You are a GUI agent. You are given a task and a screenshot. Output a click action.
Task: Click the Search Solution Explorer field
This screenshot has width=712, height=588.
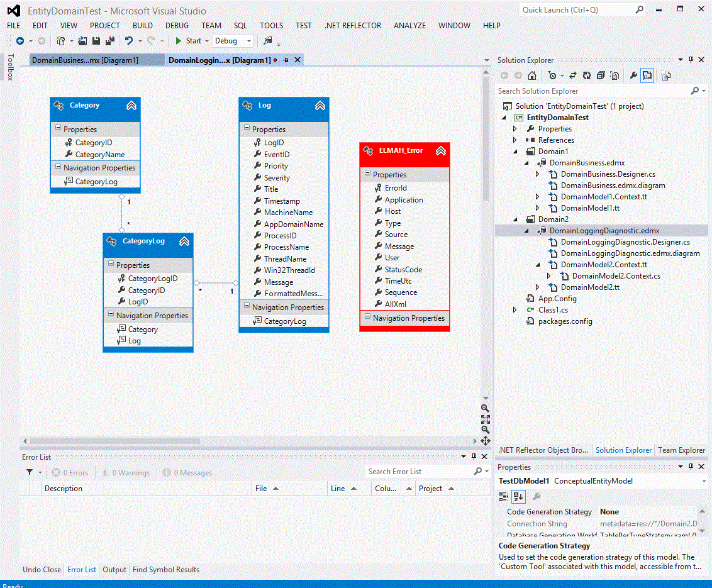pos(591,91)
